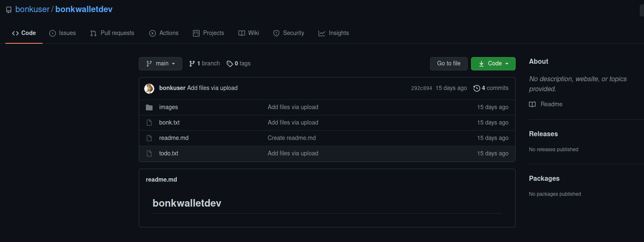Viewport: 644px width, 242px height.
Task: Click the file icon beside bonk.txt
Action: [149, 122]
